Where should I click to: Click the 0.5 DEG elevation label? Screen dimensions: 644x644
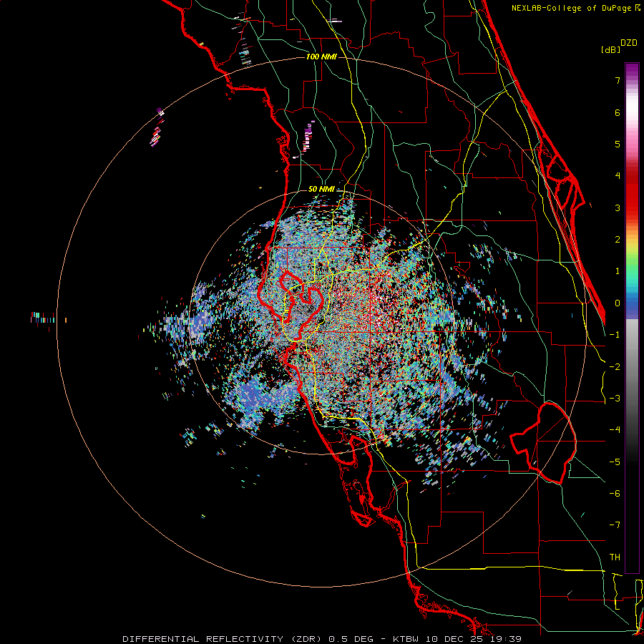[351, 639]
